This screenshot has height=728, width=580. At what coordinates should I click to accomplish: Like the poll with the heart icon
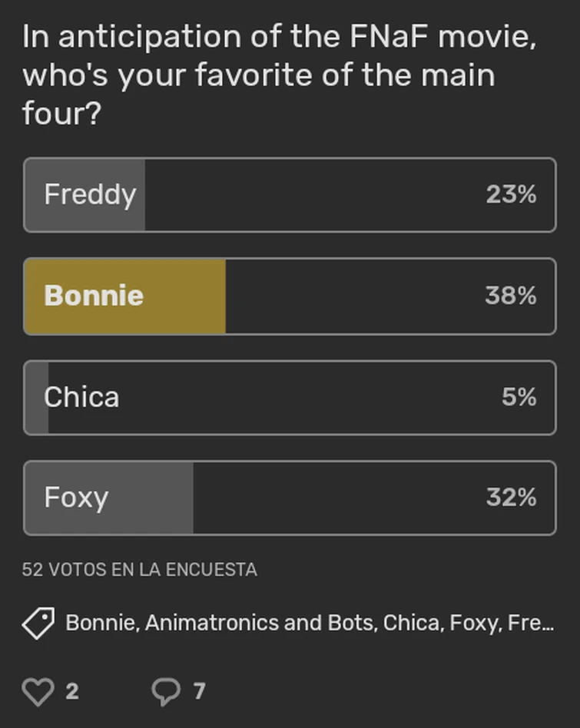38,691
